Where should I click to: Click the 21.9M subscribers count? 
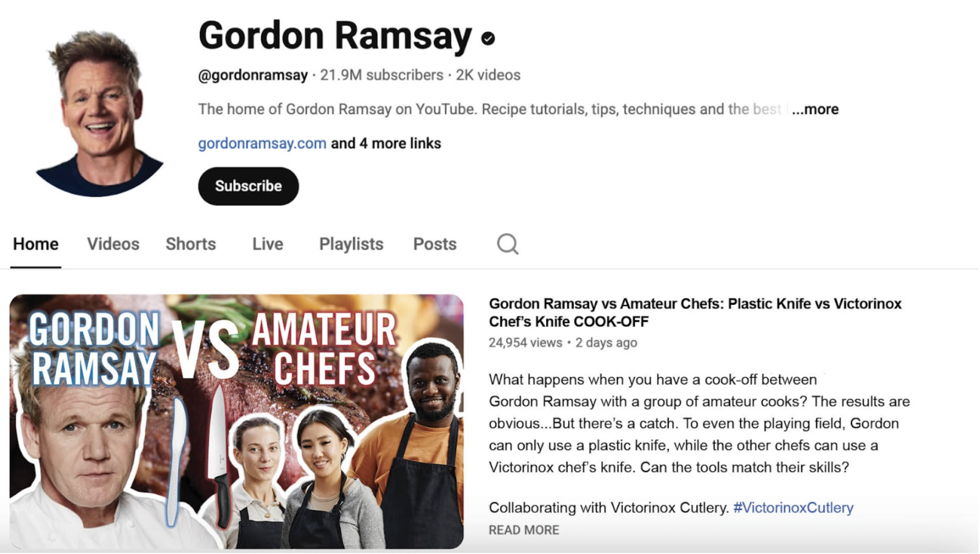pos(382,75)
